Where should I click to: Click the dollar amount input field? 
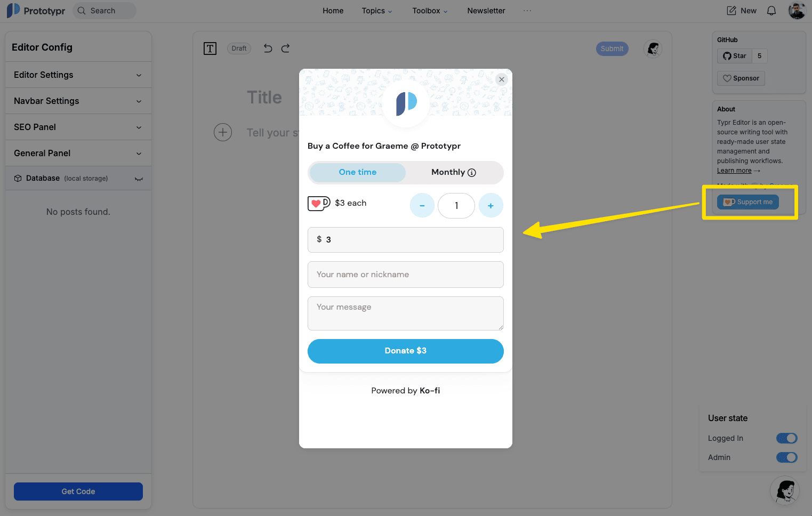(x=406, y=240)
